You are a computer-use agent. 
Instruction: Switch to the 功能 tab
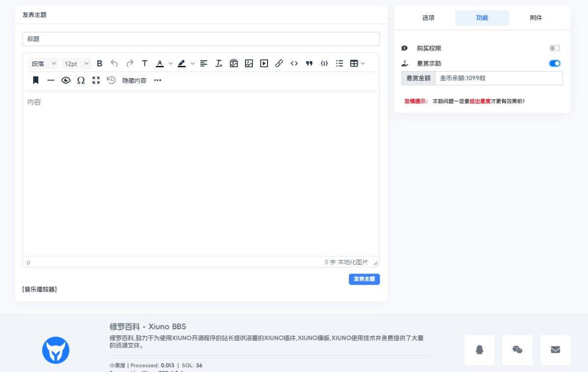(482, 18)
